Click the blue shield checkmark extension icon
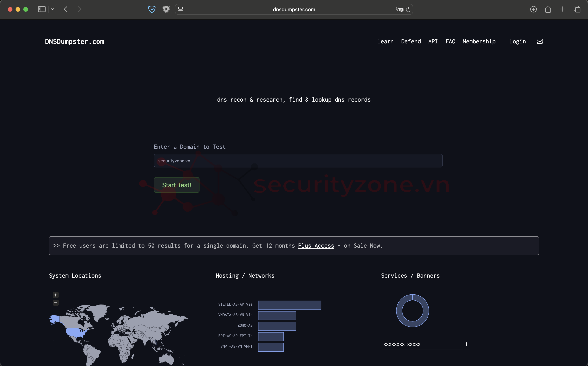Screen dimensions: 588x366 tap(152, 9)
